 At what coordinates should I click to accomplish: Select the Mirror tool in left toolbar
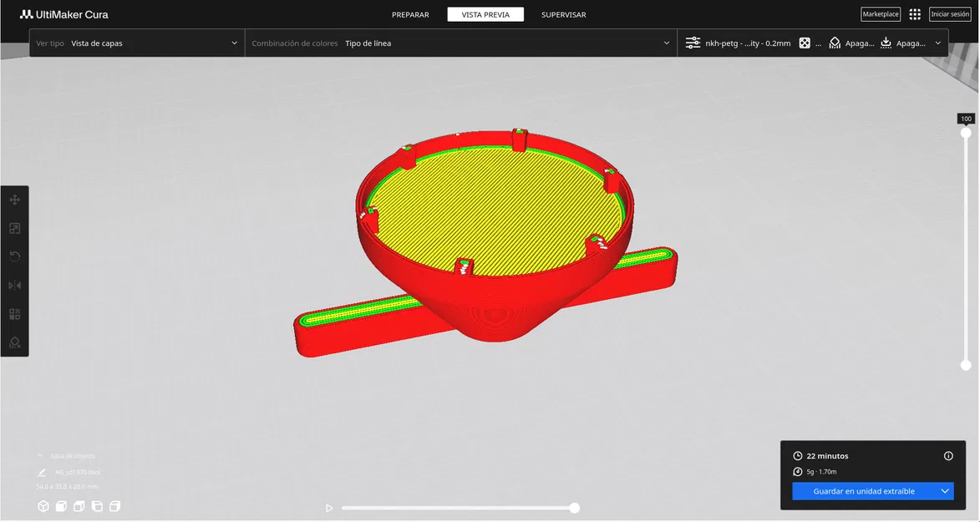pyautogui.click(x=14, y=286)
